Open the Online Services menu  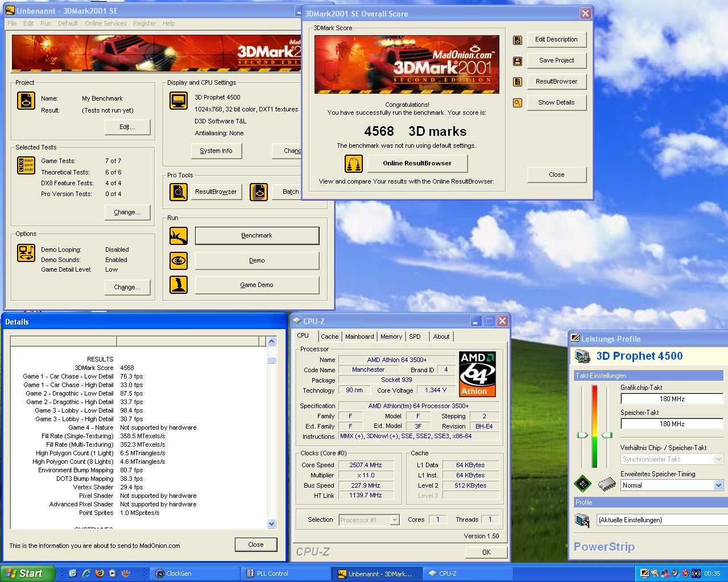[x=106, y=23]
